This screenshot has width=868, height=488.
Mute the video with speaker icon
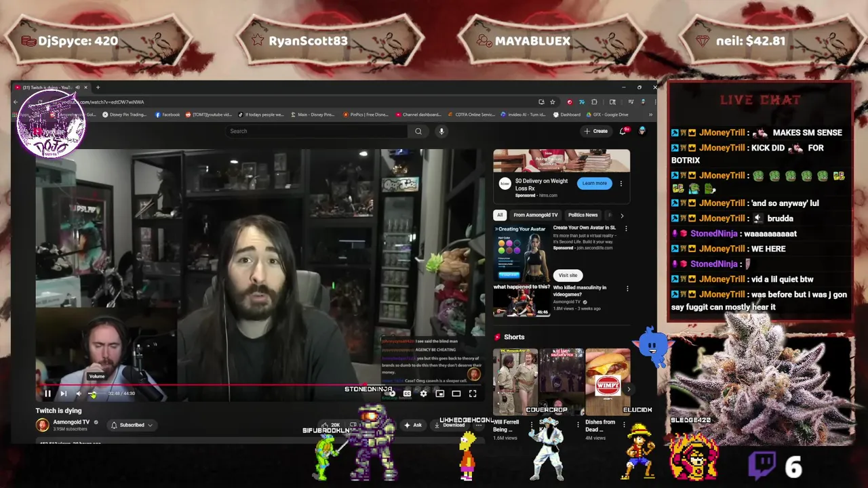point(79,393)
